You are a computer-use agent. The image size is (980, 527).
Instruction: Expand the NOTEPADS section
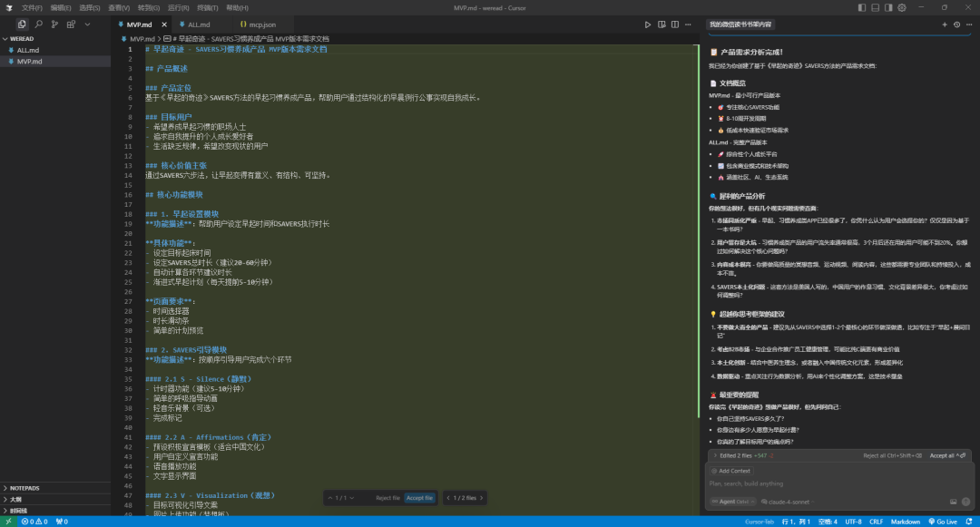[55, 488]
